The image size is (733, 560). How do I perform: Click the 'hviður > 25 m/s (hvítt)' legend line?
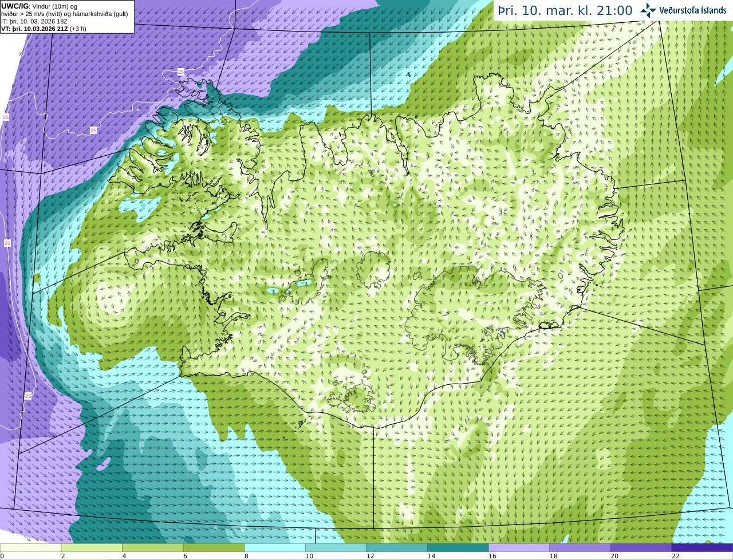pyautogui.click(x=65, y=14)
